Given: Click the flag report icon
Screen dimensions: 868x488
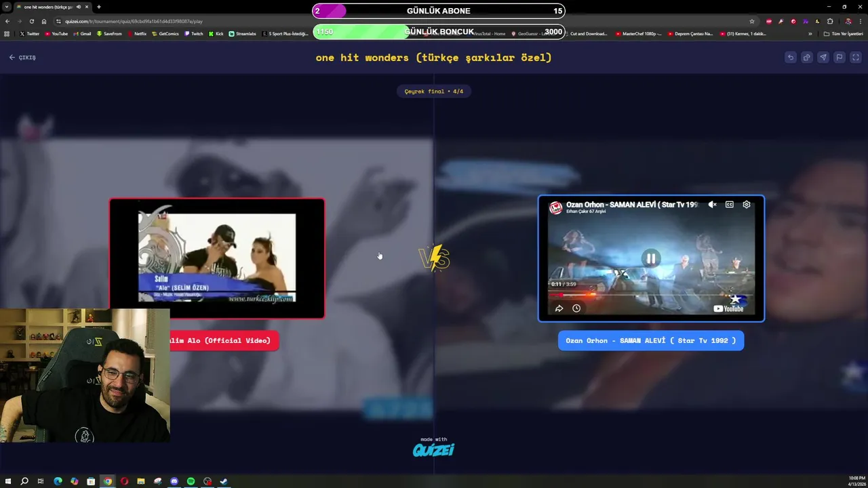Looking at the screenshot, I should click(x=839, y=58).
